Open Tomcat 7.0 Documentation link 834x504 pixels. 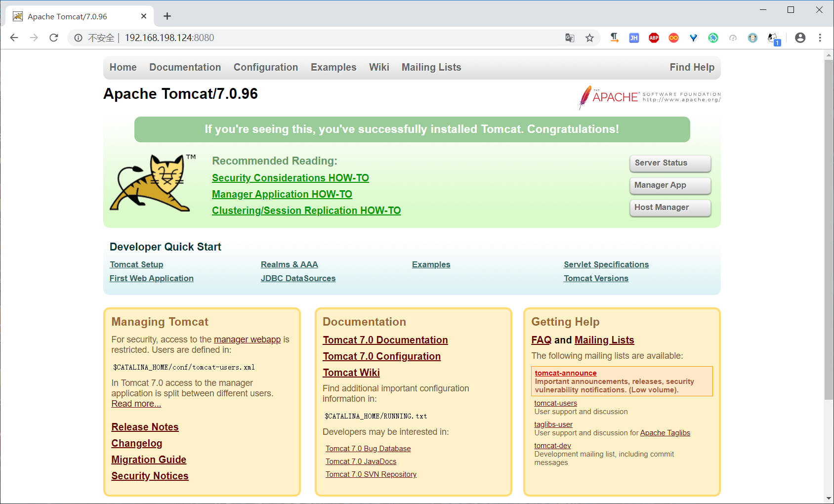(x=385, y=340)
